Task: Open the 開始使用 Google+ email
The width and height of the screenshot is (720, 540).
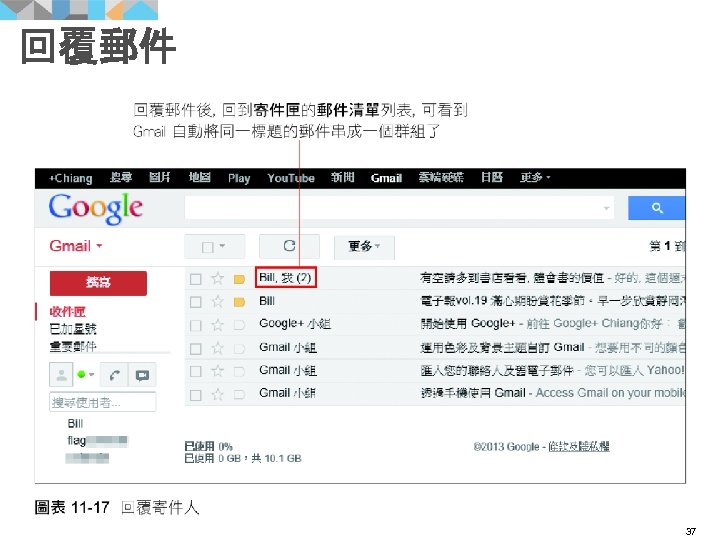Action: 435,325
